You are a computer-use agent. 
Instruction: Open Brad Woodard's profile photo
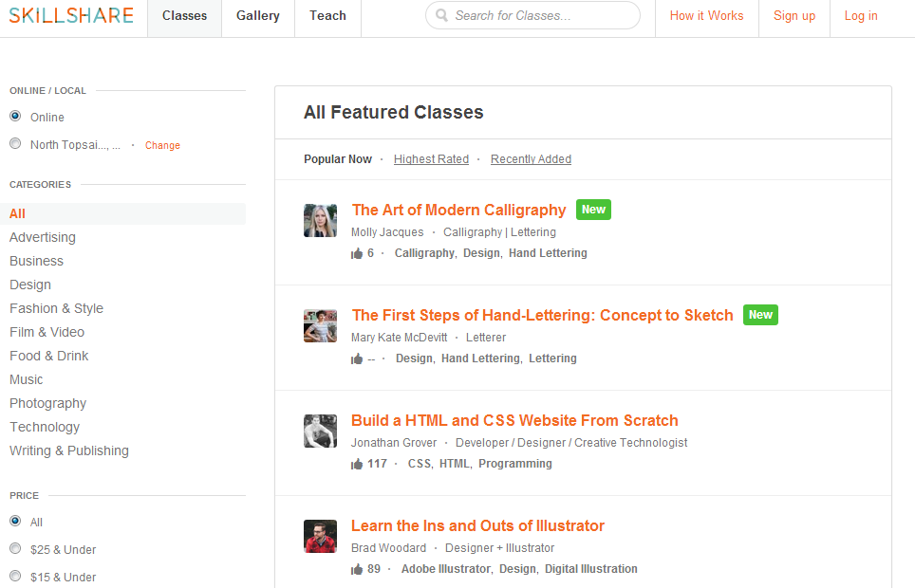pyautogui.click(x=321, y=536)
